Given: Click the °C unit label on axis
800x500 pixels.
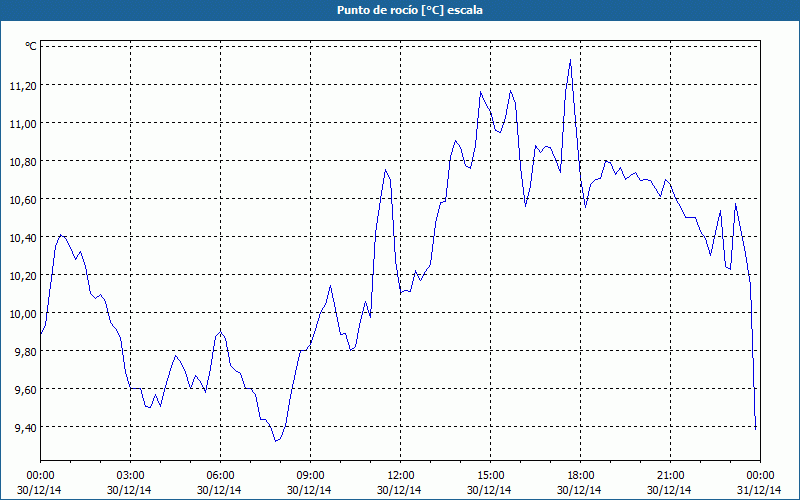Looking at the screenshot, I should tap(31, 46).
